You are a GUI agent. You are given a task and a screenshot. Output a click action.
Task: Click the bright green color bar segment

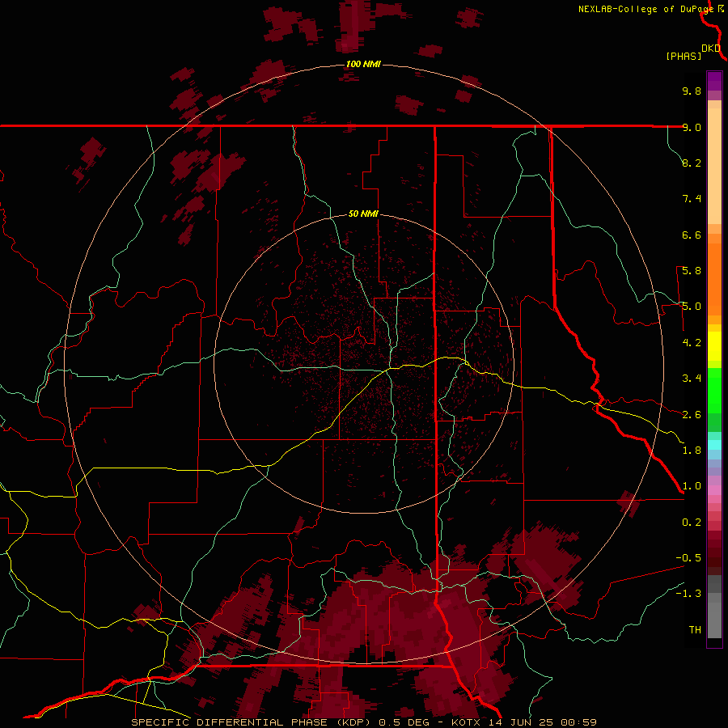click(x=714, y=390)
